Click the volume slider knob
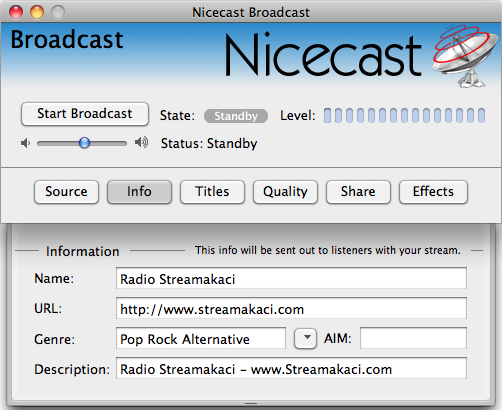This screenshot has width=502, height=410. (84, 143)
